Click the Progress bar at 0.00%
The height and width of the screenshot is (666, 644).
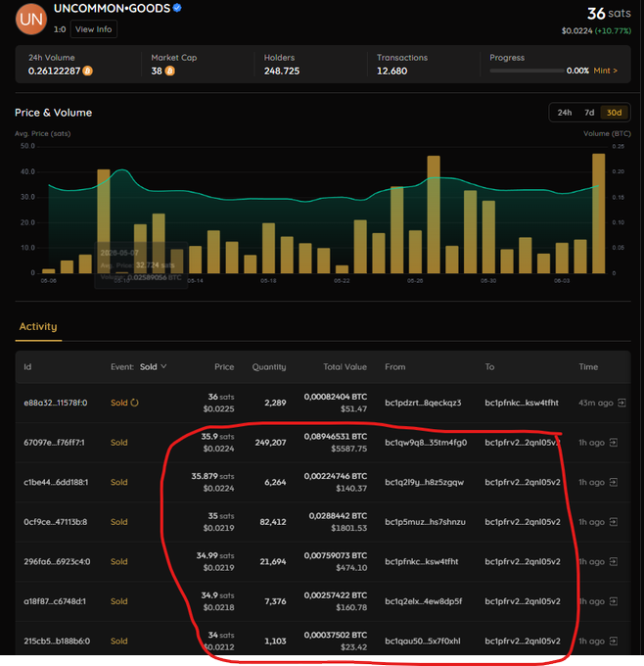527,71
